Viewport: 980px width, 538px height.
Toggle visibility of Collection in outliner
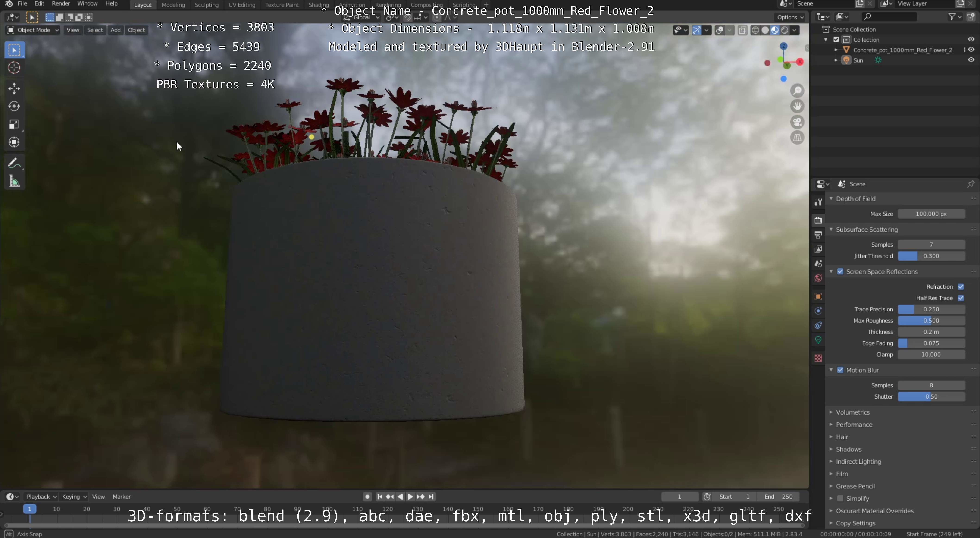coord(971,40)
